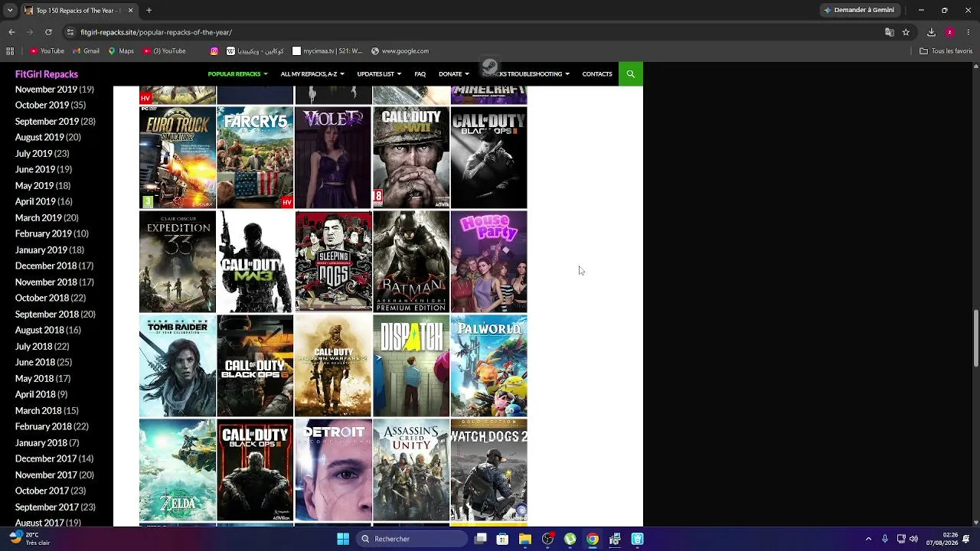This screenshot has width=980, height=551.
Task: Open the weather widget on taskbar
Action: pyautogui.click(x=29, y=539)
